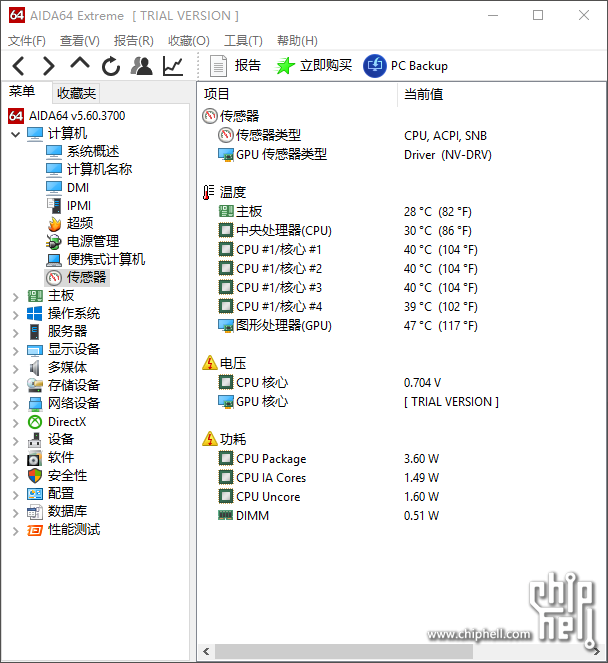This screenshot has height=663, width=608.
Task: Click the Forward navigation arrow
Action: (49, 66)
